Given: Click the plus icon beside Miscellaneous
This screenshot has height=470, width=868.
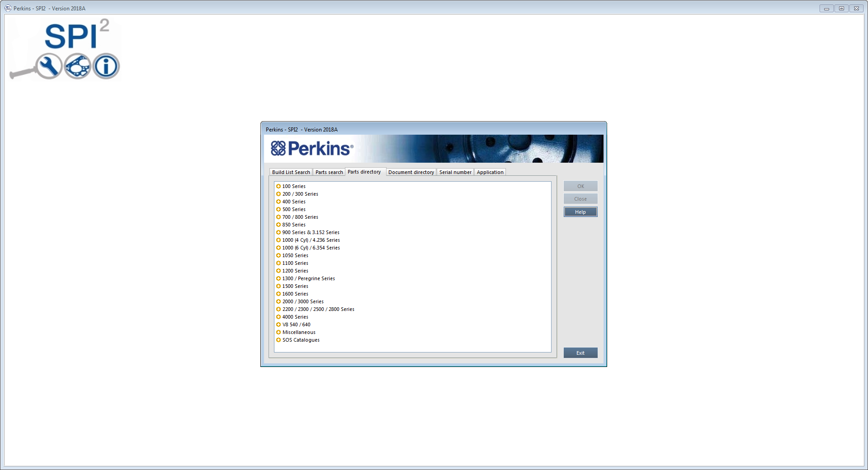Looking at the screenshot, I should coord(278,332).
